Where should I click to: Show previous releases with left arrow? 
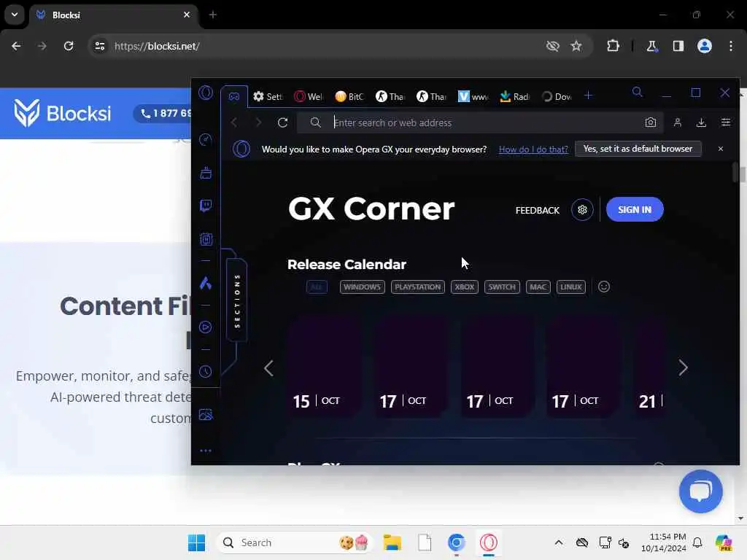(x=268, y=367)
